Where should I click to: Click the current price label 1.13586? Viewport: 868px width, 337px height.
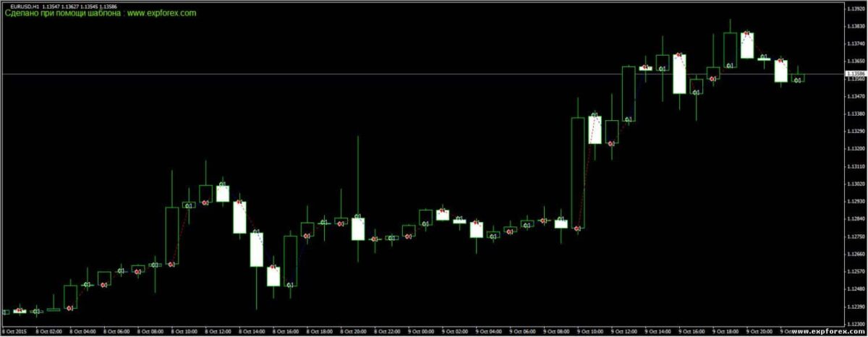click(856, 74)
